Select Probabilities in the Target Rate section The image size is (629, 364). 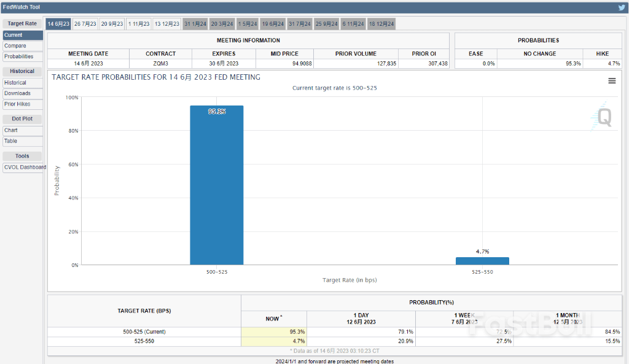tap(19, 56)
